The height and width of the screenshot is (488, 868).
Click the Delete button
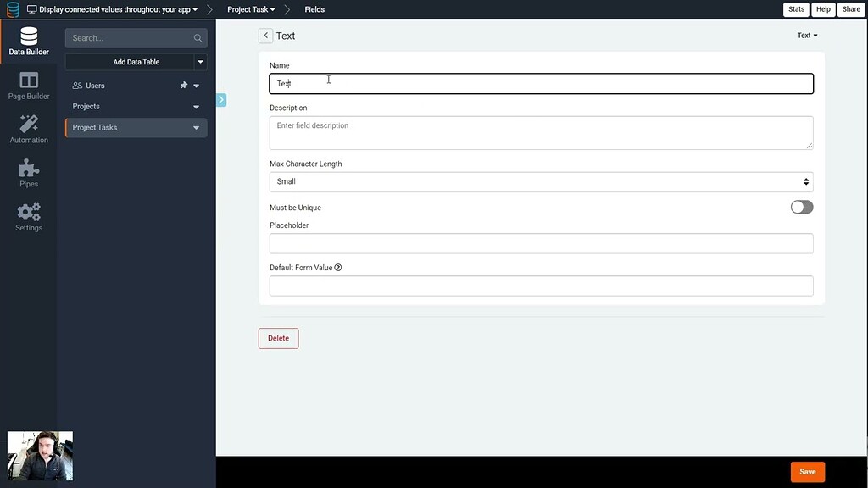278,338
